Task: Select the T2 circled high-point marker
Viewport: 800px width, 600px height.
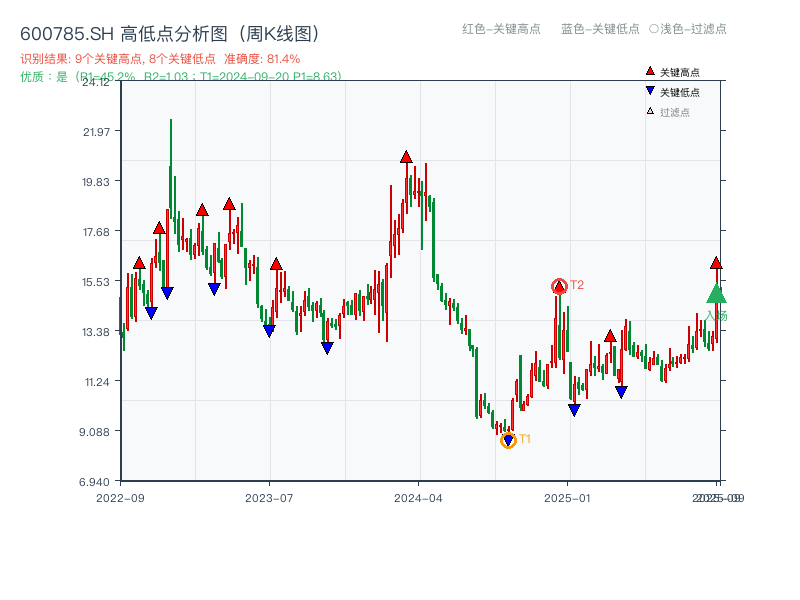Action: click(x=560, y=285)
